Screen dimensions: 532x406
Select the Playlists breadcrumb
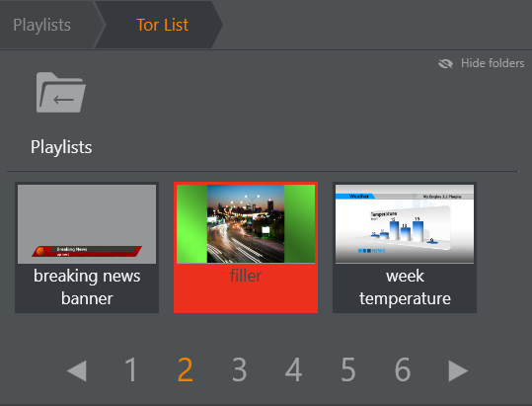41,25
